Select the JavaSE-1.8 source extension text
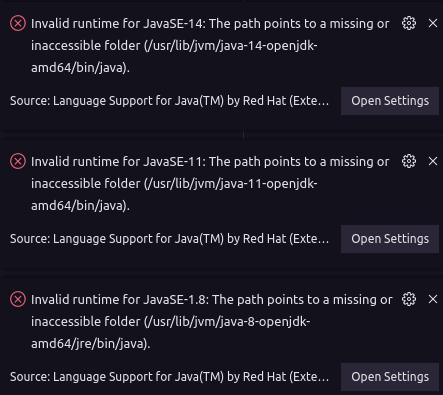 (x=169, y=377)
